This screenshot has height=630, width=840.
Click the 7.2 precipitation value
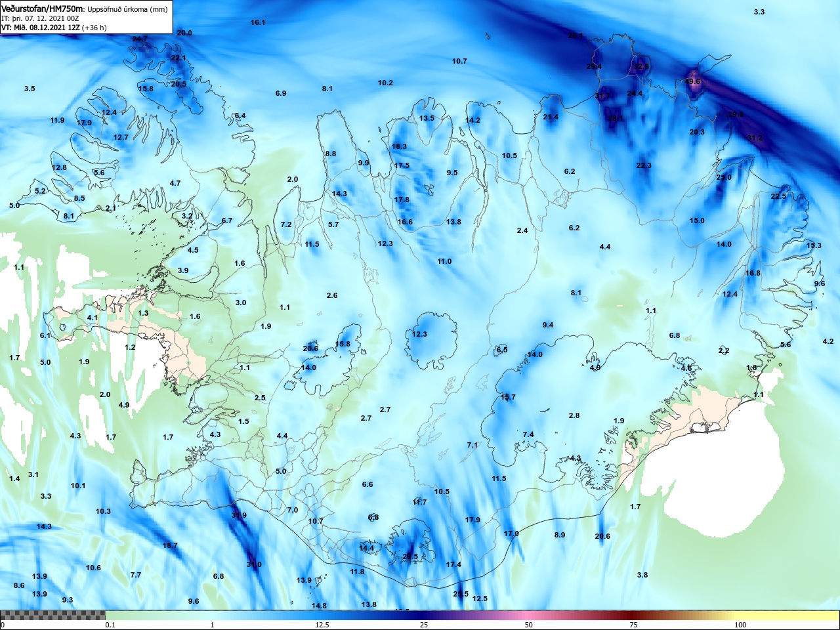[286, 225]
